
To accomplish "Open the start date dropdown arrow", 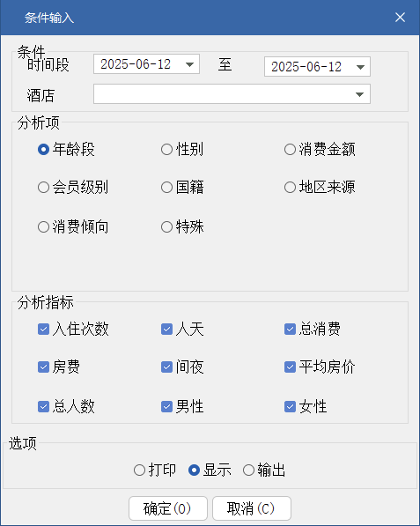I will click(189, 64).
